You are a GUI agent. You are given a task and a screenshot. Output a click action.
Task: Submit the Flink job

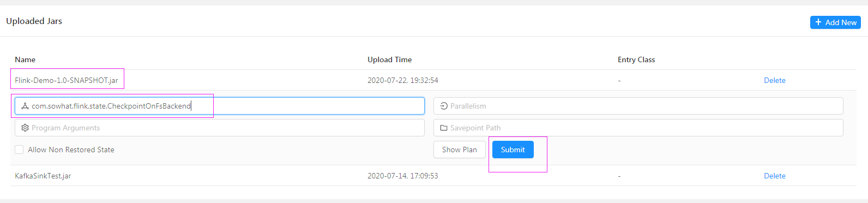[x=513, y=150]
